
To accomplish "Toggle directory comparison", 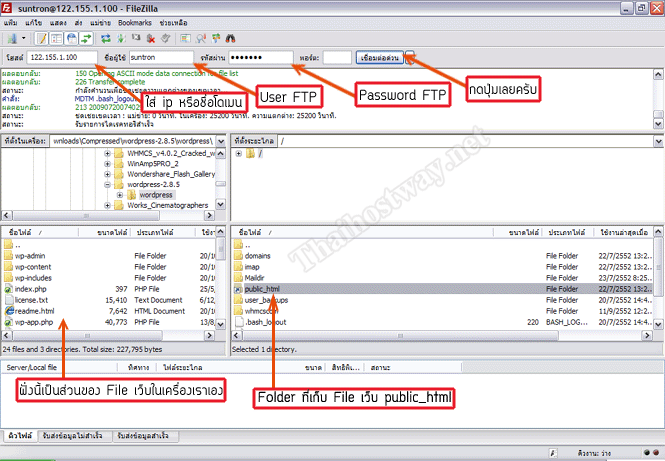I will 201,39.
